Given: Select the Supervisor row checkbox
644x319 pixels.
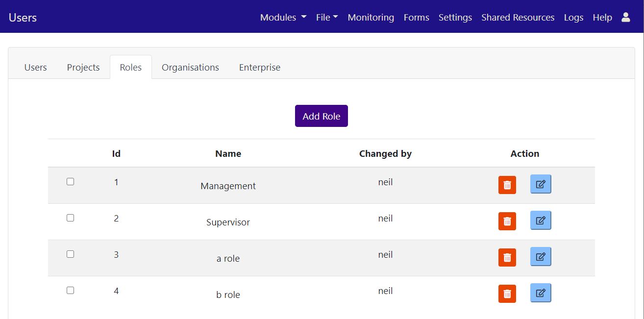Looking at the screenshot, I should coord(70,218).
